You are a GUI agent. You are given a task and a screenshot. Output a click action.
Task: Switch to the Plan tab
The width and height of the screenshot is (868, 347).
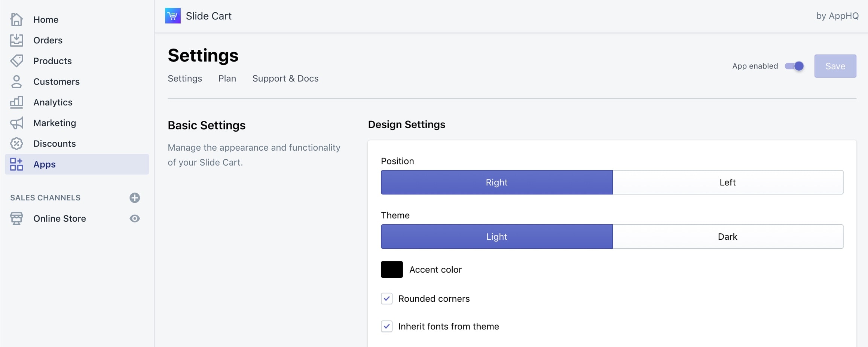[x=227, y=79]
